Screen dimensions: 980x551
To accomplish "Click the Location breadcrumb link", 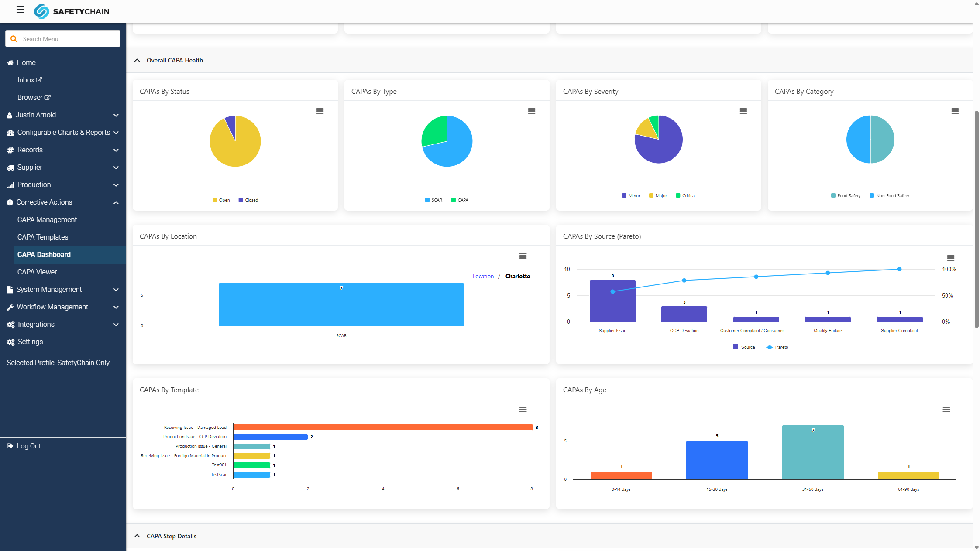I will click(483, 277).
